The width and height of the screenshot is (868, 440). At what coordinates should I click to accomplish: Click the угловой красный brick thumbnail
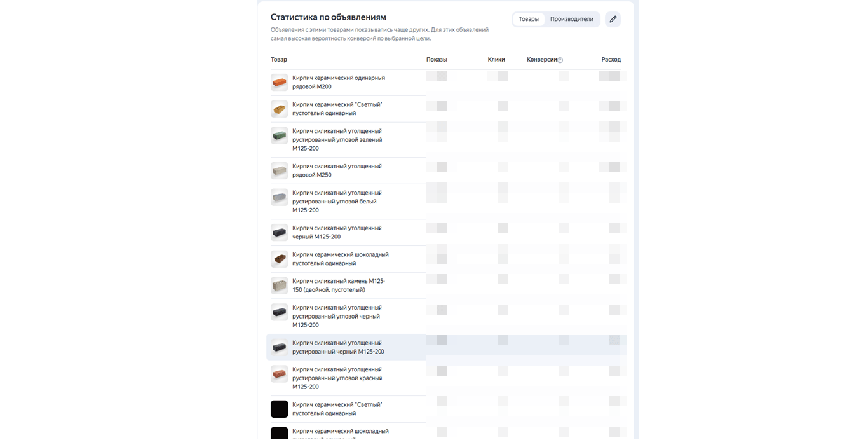click(279, 374)
